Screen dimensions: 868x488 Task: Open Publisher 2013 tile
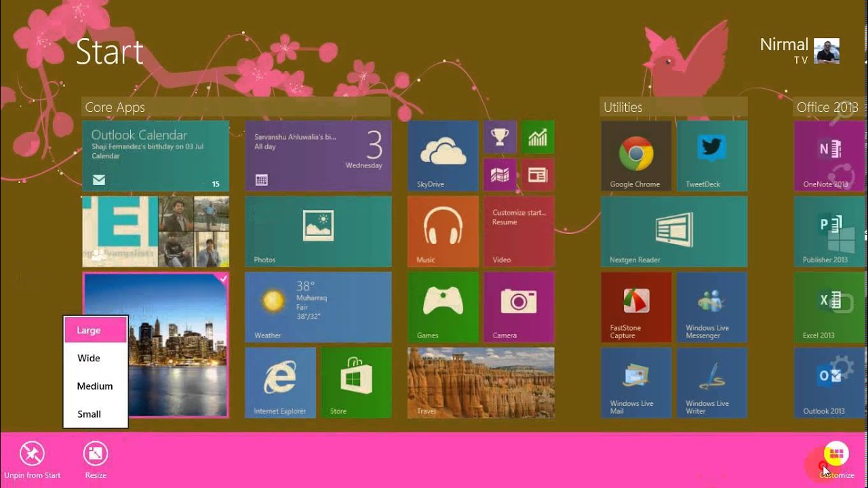coord(829,232)
